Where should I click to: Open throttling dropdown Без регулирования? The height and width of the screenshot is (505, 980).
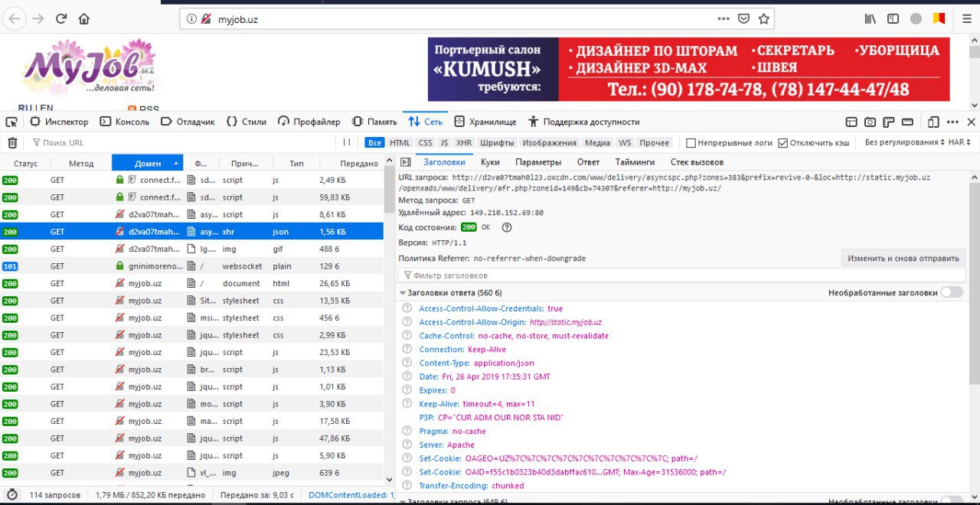pyautogui.click(x=903, y=142)
